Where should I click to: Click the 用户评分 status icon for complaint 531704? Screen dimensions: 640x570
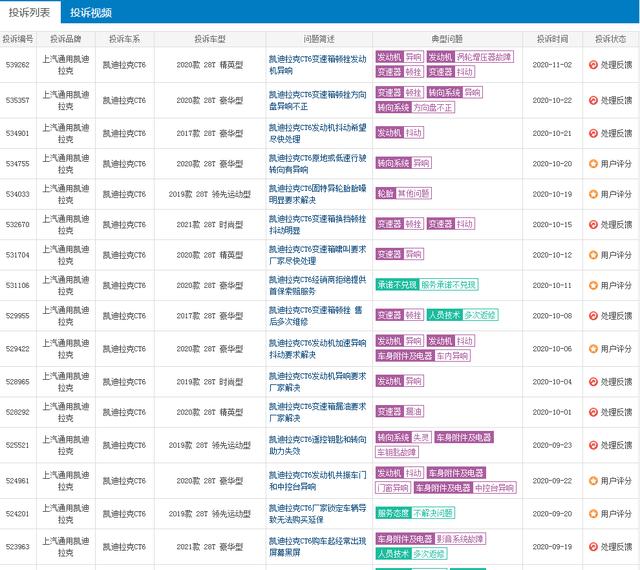coord(593,255)
